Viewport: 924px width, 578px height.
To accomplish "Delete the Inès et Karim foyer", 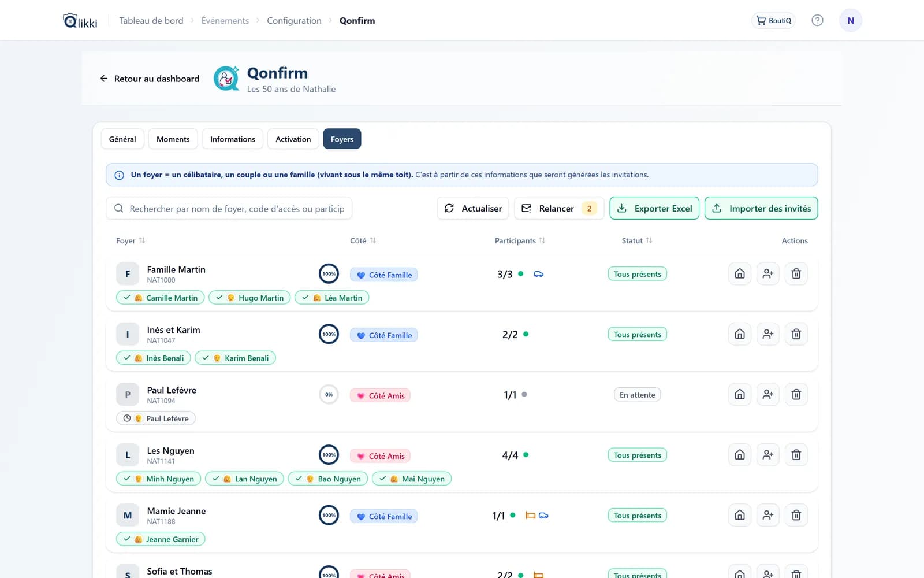I will point(796,334).
